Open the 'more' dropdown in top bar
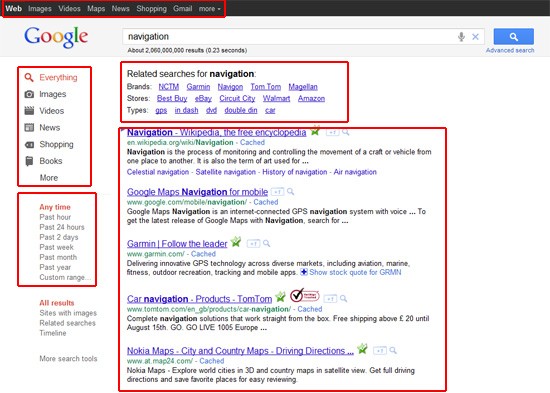 pos(210,9)
